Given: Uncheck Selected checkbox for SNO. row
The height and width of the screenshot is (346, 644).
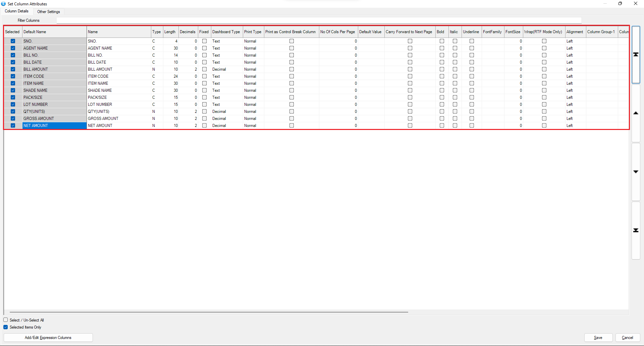Looking at the screenshot, I should coord(13,41).
